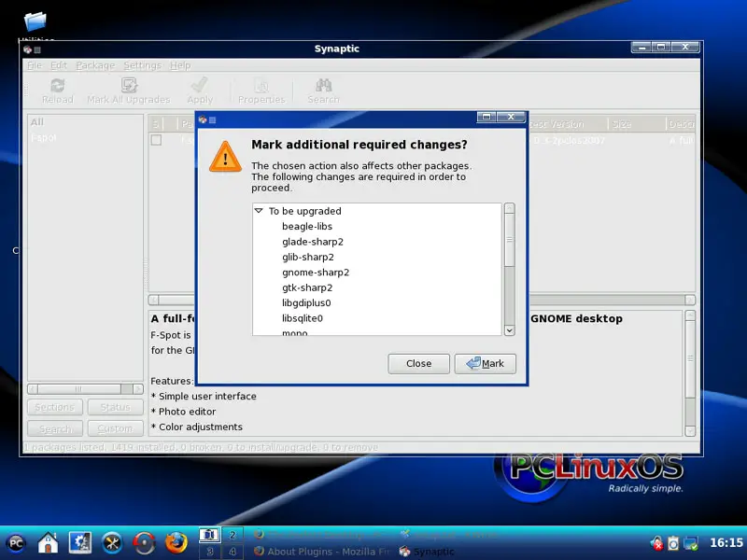
Task: Open the PC start menu icon on taskbar
Action: click(16, 543)
